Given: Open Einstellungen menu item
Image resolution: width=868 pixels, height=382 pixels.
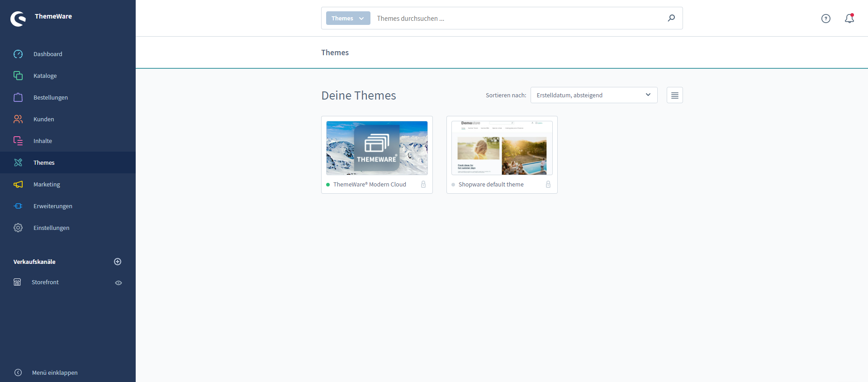Looking at the screenshot, I should [68, 228].
